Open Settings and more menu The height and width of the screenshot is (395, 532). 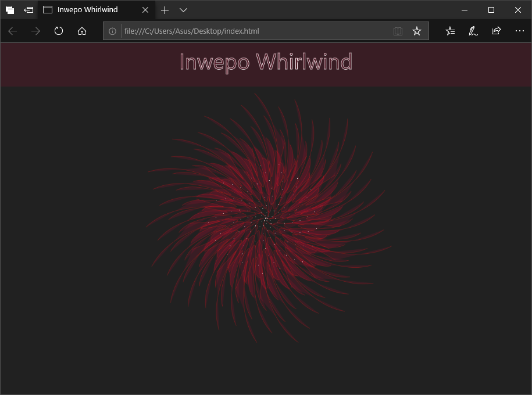pyautogui.click(x=519, y=31)
